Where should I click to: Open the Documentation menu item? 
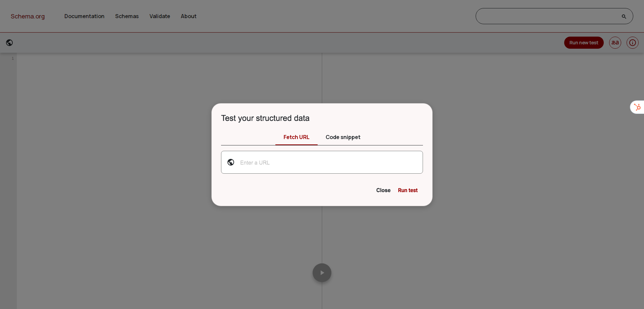tap(84, 16)
